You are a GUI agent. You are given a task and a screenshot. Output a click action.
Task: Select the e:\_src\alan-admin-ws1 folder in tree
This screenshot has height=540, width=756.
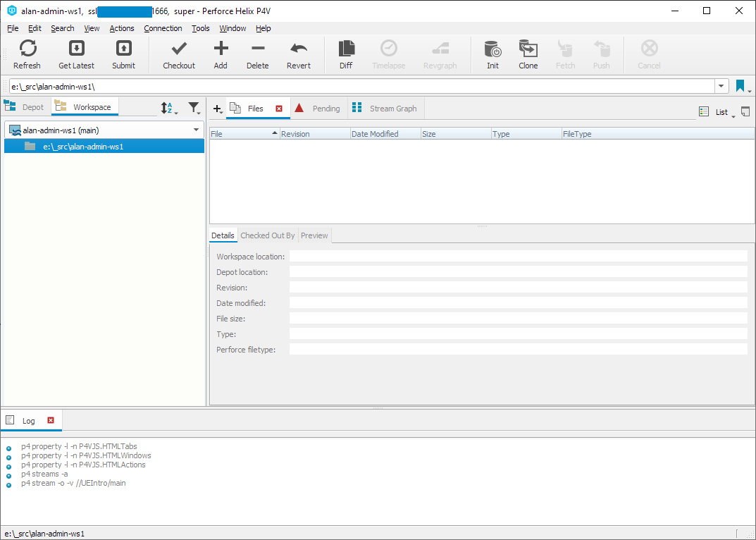pos(104,146)
